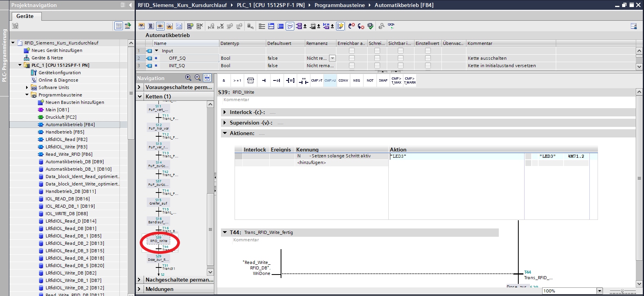Screen dimensions: 644x296
Task: Enable 'Schreibbar' checkbox in Input row
Action: tap(377, 51)
